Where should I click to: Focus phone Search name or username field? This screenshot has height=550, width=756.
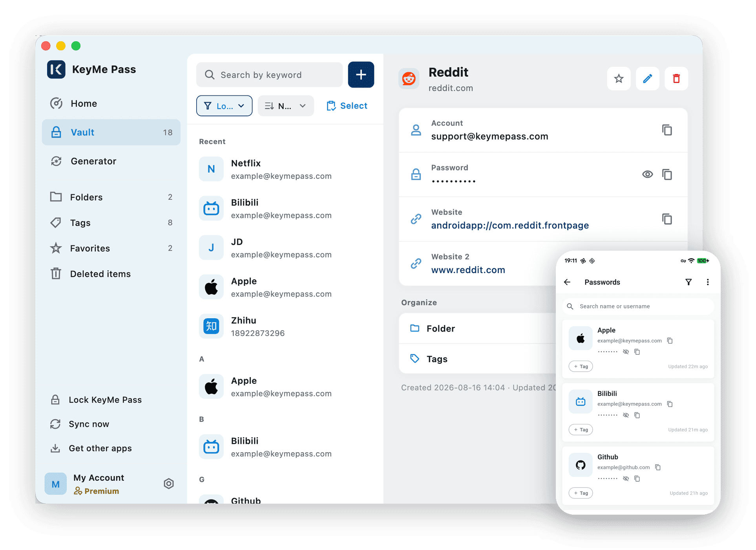(638, 306)
